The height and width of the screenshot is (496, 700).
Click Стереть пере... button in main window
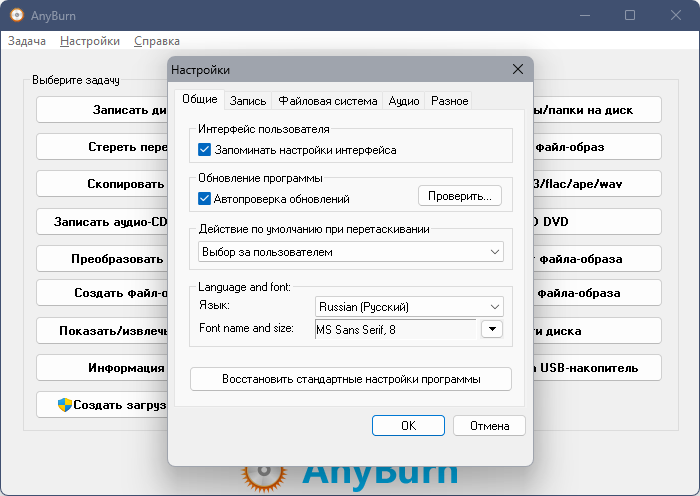click(102, 147)
